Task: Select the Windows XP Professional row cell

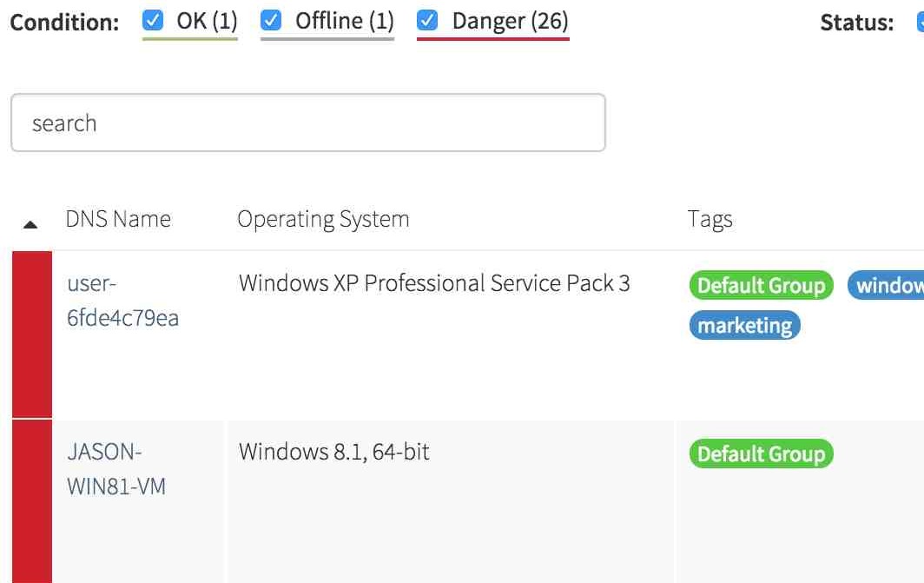Action: tap(434, 283)
